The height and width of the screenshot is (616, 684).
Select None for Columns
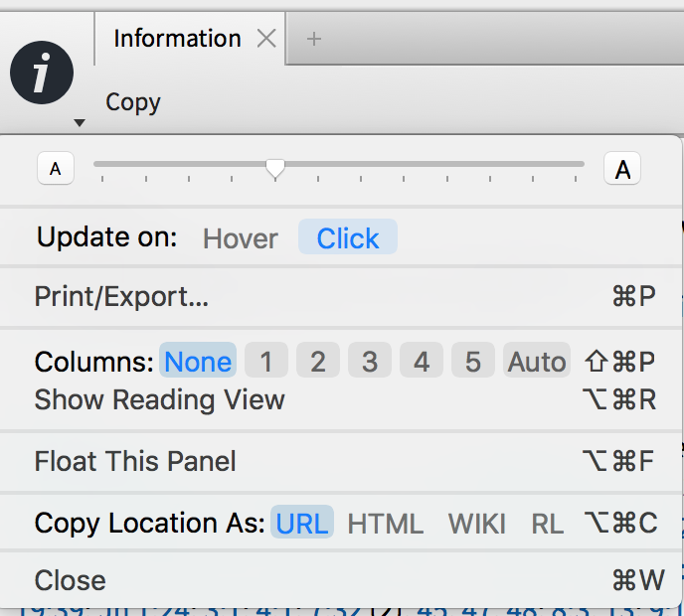click(x=198, y=360)
